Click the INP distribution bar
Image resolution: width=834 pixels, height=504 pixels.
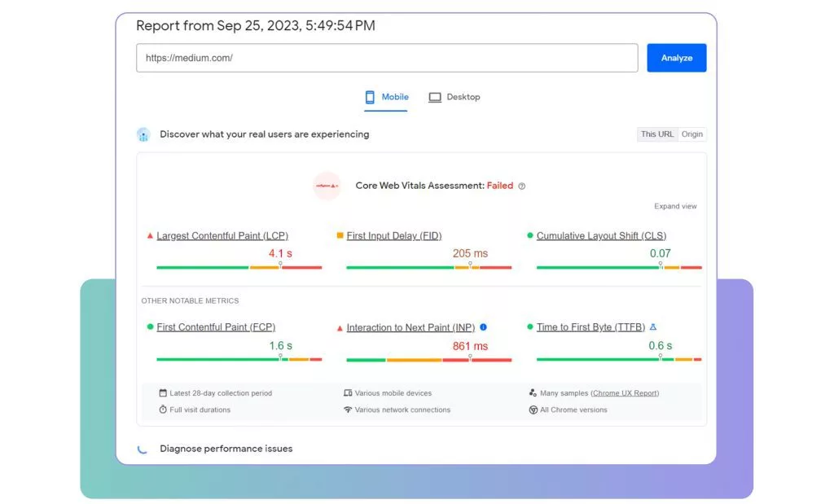click(428, 360)
